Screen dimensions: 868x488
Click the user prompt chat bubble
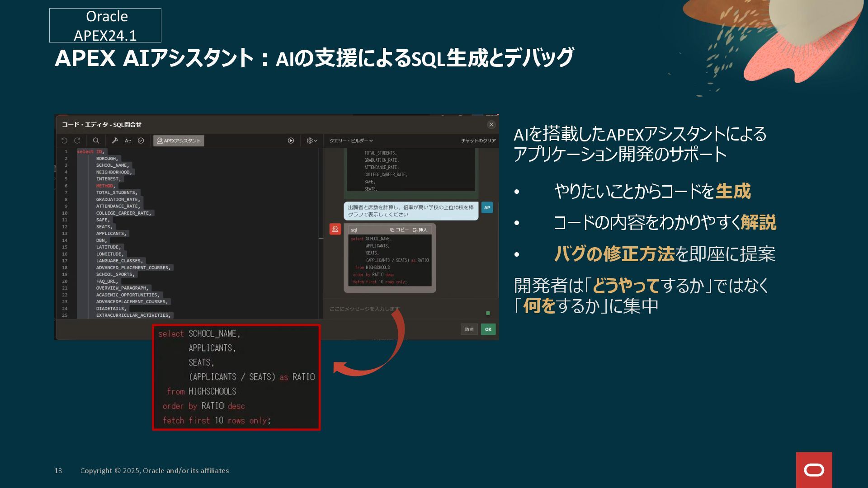(411, 211)
